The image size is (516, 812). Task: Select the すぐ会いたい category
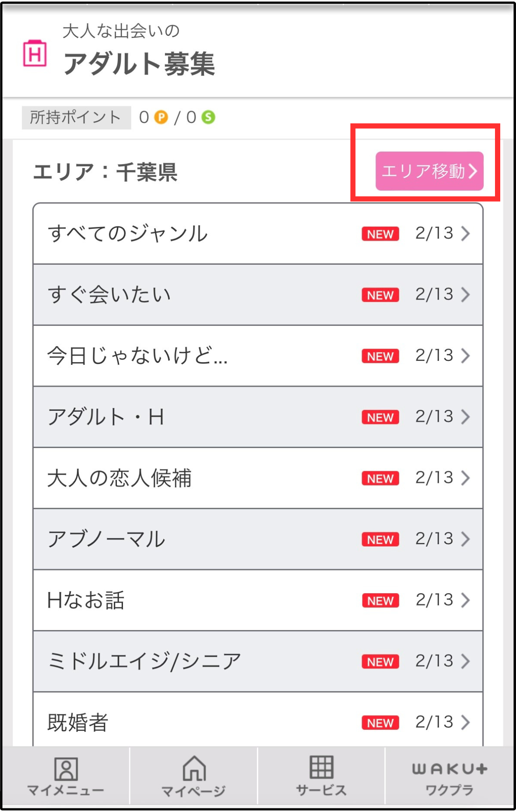click(x=109, y=294)
